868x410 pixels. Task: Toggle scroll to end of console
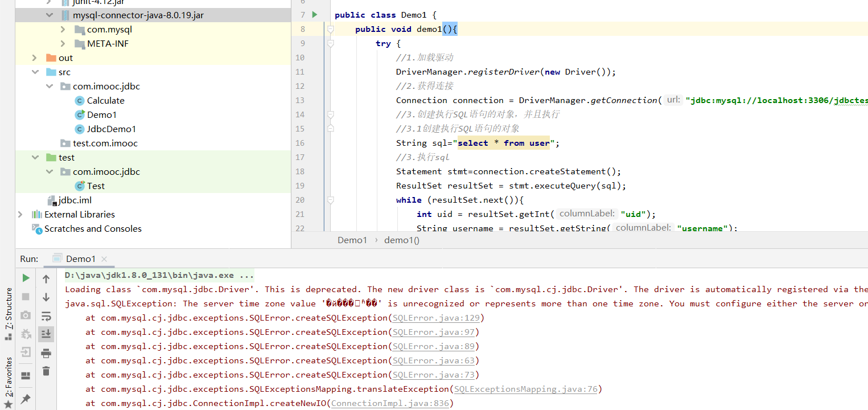point(46,334)
